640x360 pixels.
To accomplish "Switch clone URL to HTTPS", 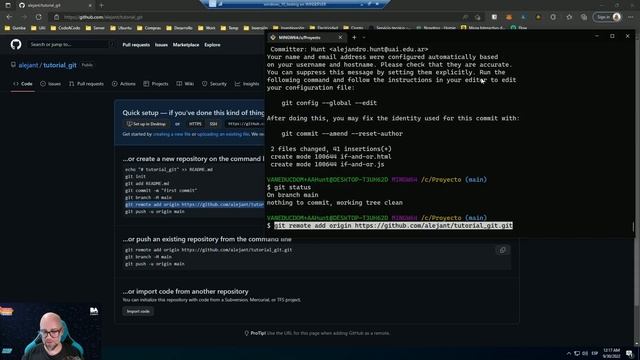I will tap(195, 124).
